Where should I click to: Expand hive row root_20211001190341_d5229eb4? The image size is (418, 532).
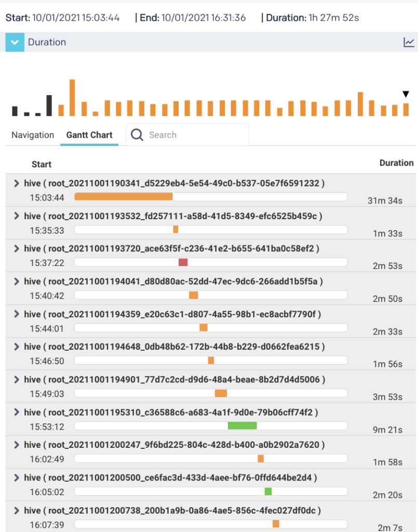pyautogui.click(x=16, y=183)
